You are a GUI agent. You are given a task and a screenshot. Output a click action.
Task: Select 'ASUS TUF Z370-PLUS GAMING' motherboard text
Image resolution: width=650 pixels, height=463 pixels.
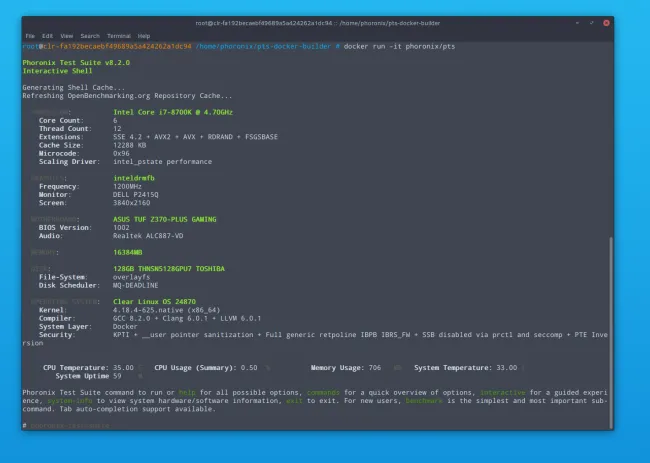pos(165,219)
